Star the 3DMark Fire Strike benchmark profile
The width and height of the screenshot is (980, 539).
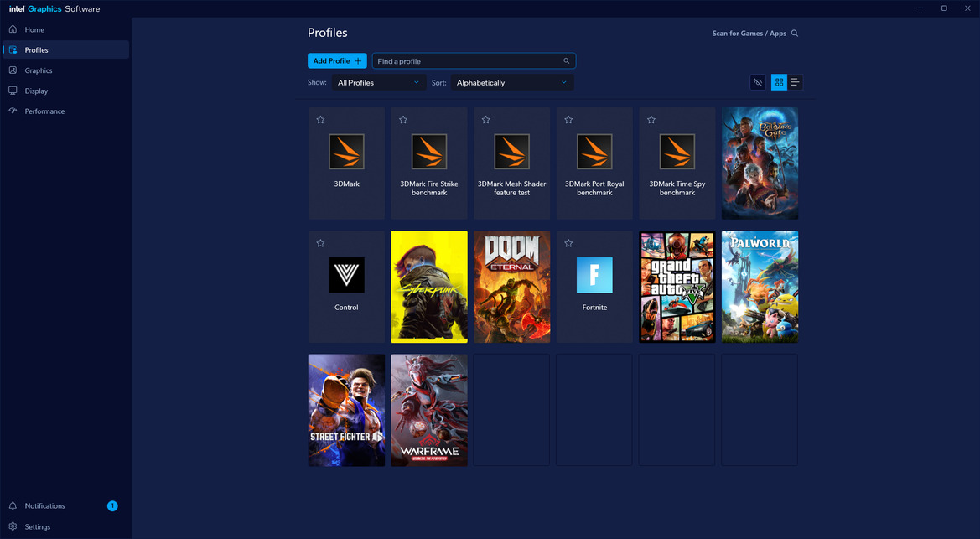pyautogui.click(x=403, y=119)
